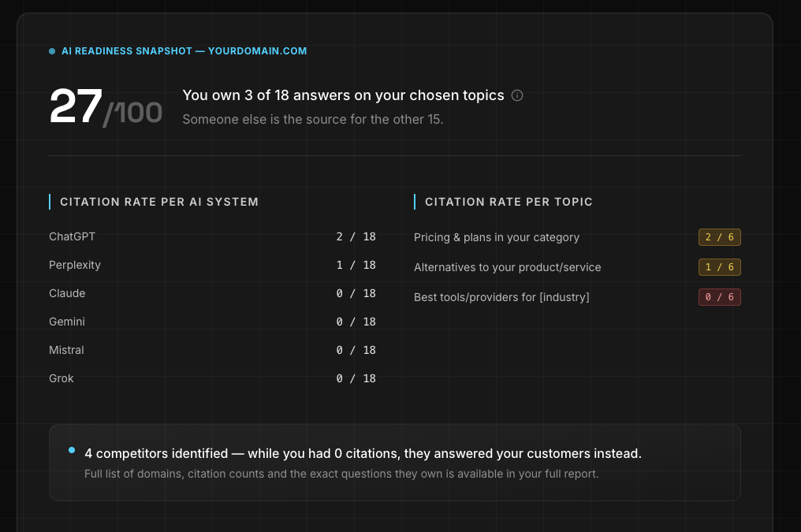Click the Citation Rate Per AI System heading
Screen dimensions: 801x532
(x=159, y=202)
